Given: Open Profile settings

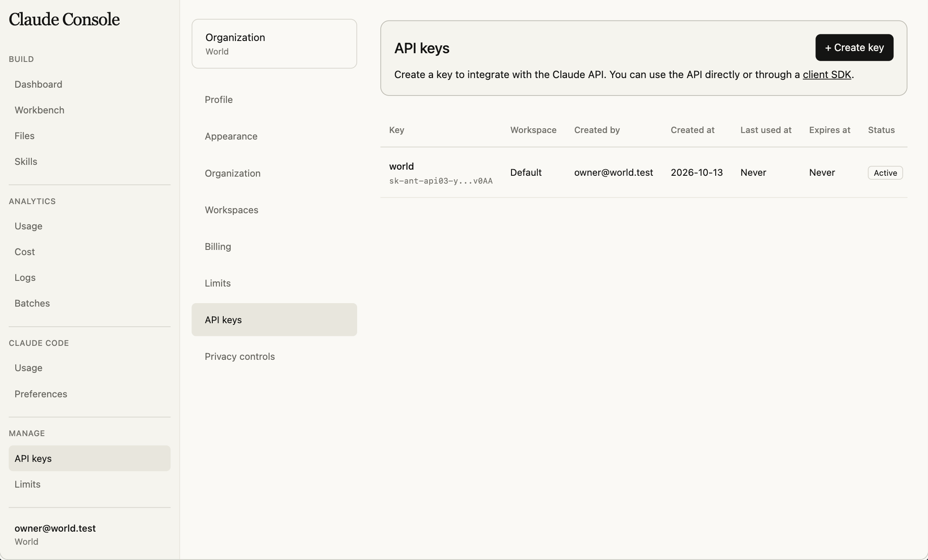Looking at the screenshot, I should (274, 99).
